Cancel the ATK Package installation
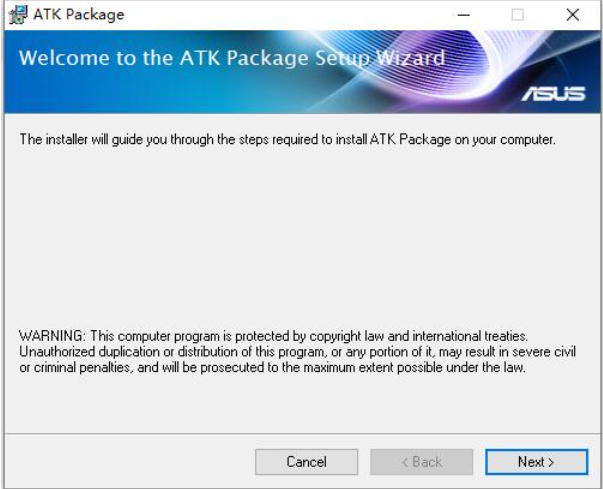 point(306,462)
